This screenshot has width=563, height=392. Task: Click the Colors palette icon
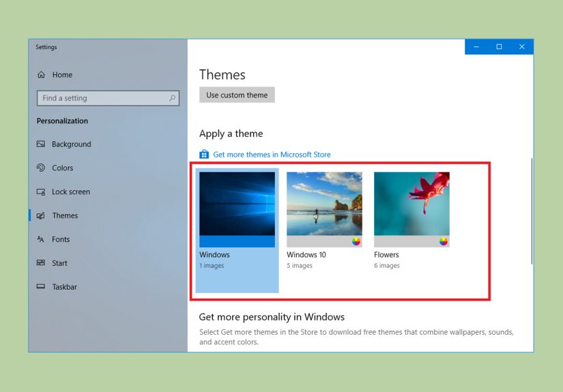[41, 168]
